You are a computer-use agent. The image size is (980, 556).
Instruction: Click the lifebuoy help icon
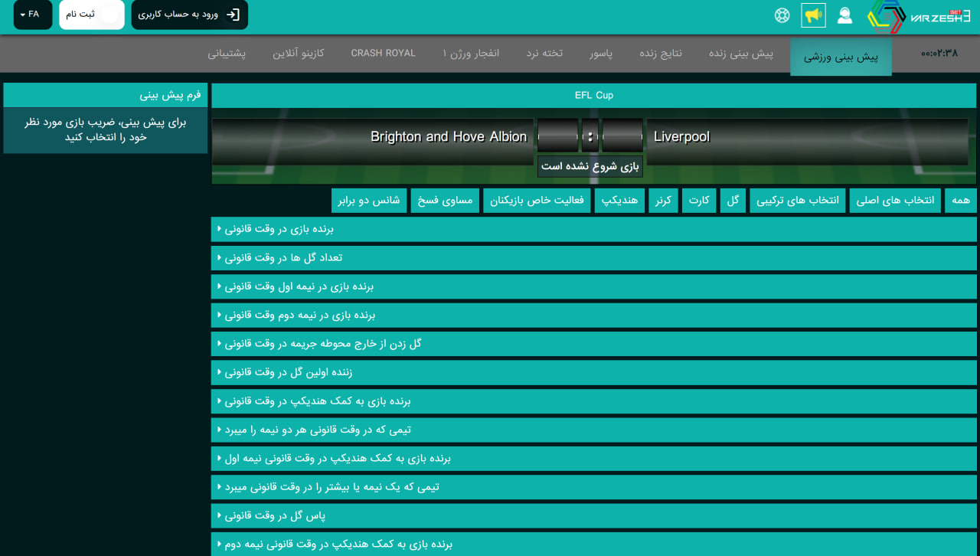point(782,15)
